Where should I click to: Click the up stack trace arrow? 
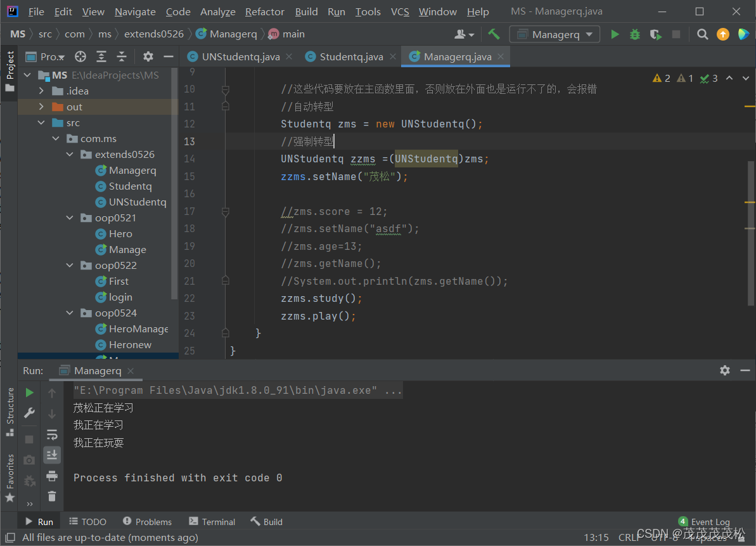[x=51, y=393]
